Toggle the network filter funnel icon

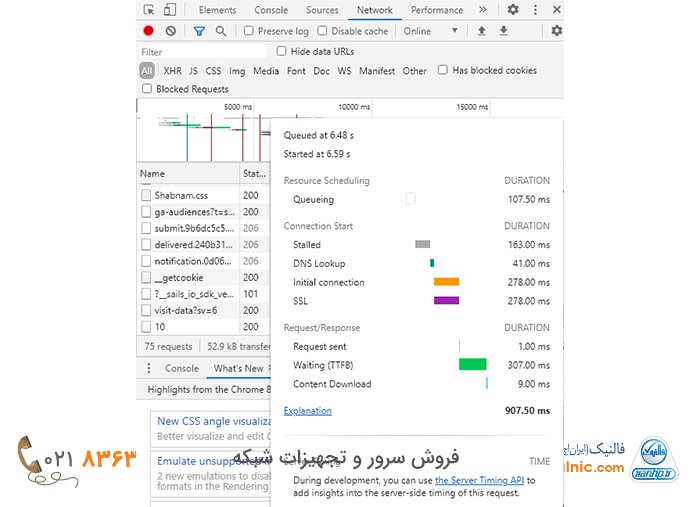click(199, 31)
